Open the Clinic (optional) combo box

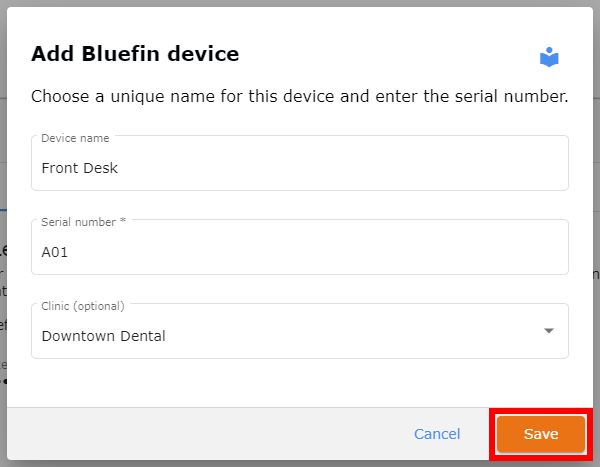tap(300, 331)
